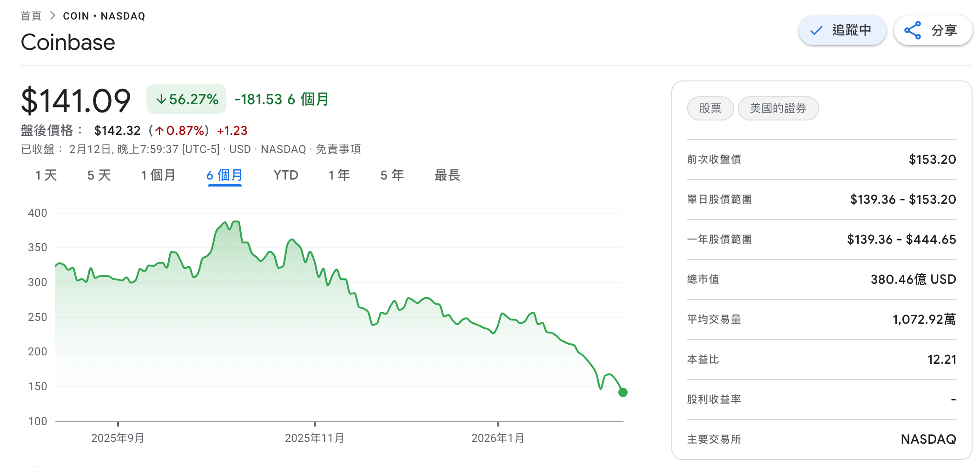Select the 美國的證券 filter chip
Viewport: 980px width, 467px height.
click(778, 108)
